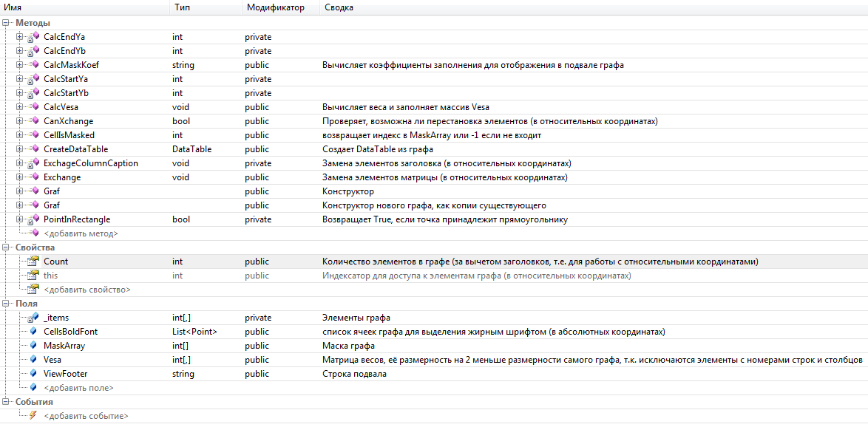868x427 pixels.
Task: Select the Exchange method name
Action: click(x=62, y=177)
